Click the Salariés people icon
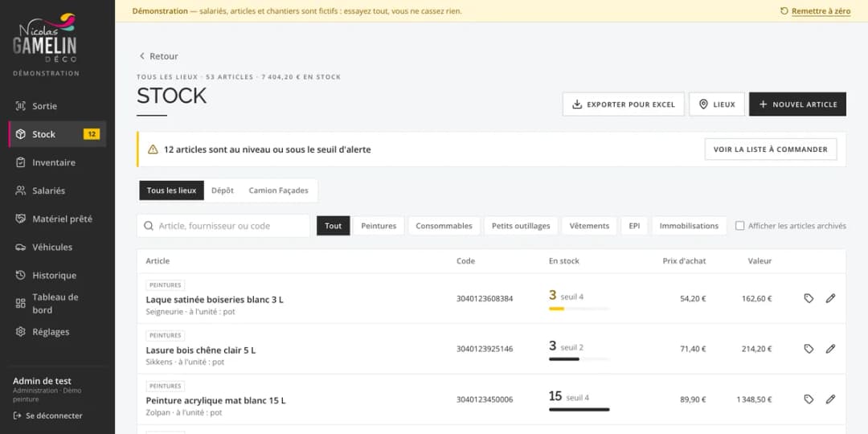868x434 pixels. click(x=20, y=191)
